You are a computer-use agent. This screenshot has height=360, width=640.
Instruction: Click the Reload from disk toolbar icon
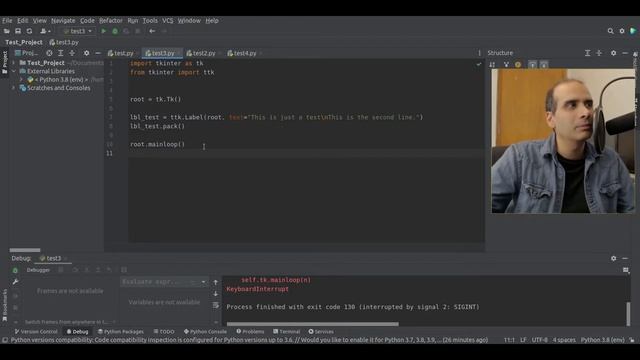(x=29, y=31)
